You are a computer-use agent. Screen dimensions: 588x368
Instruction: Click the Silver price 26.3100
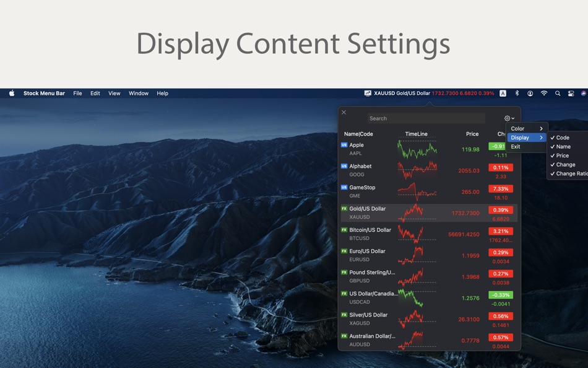point(469,319)
